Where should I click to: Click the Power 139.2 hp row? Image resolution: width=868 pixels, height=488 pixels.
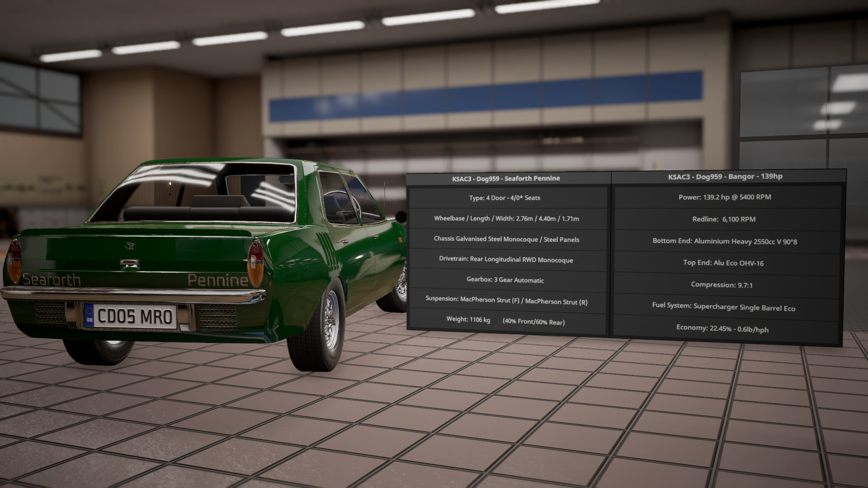[x=724, y=197]
